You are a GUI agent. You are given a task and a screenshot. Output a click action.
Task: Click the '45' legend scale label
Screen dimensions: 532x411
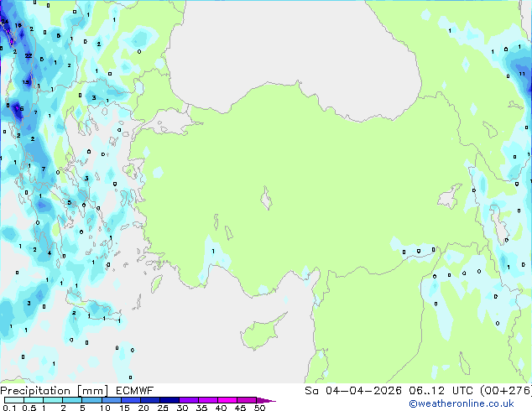240,408
